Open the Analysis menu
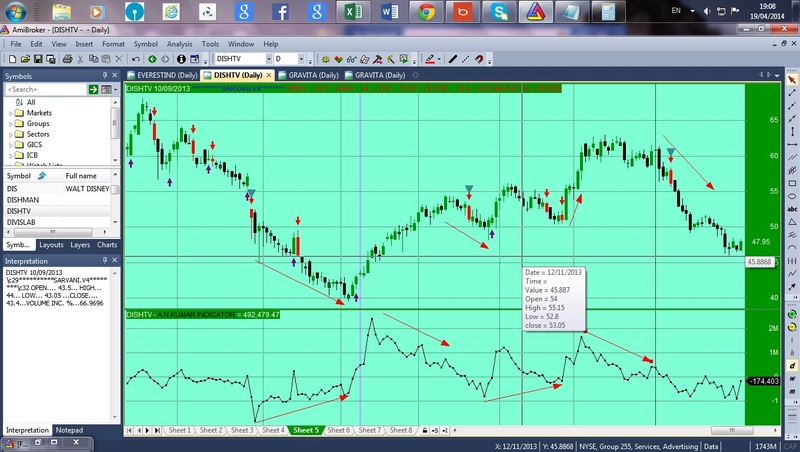Image resolution: width=800 pixels, height=452 pixels. click(x=179, y=44)
